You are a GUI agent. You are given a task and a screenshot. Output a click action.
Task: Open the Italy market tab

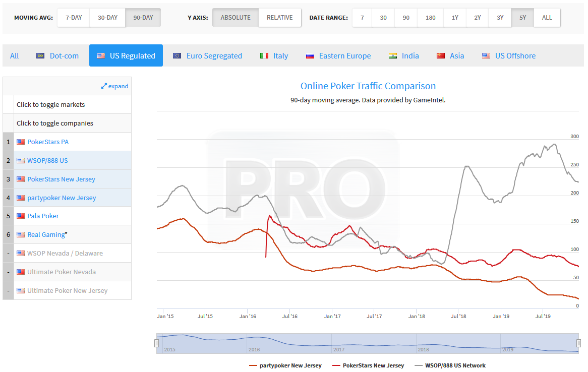[274, 55]
